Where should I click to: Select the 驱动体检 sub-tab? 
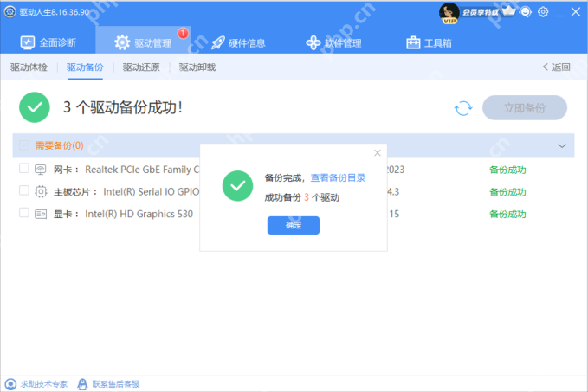click(29, 67)
